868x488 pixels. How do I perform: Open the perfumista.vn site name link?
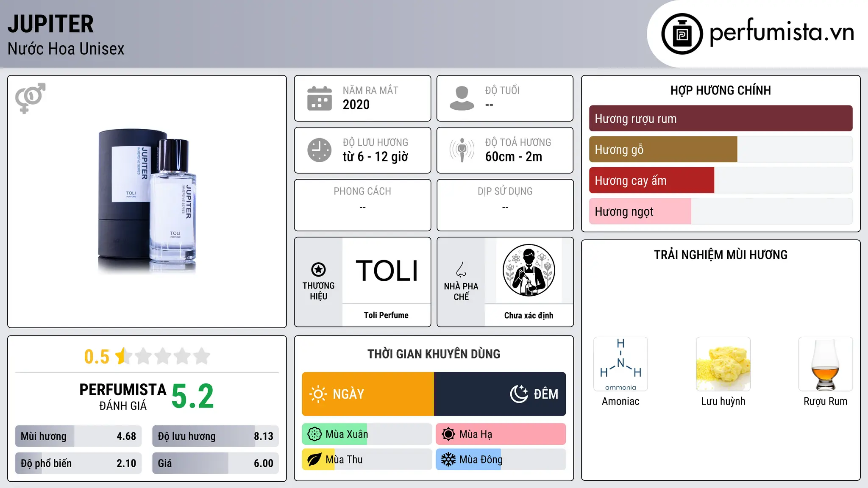click(782, 32)
